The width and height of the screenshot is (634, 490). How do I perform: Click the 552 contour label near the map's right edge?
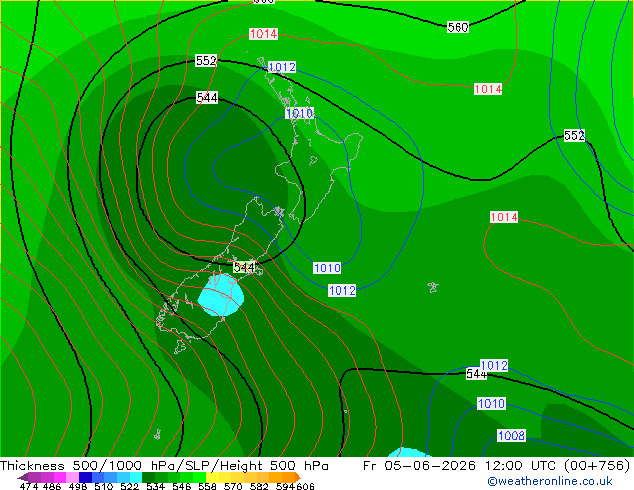(x=574, y=135)
